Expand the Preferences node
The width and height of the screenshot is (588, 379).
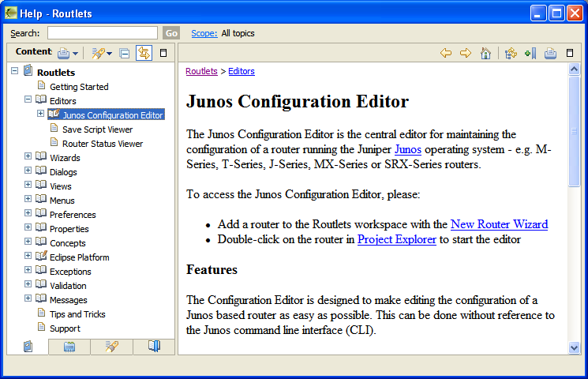tap(28, 212)
